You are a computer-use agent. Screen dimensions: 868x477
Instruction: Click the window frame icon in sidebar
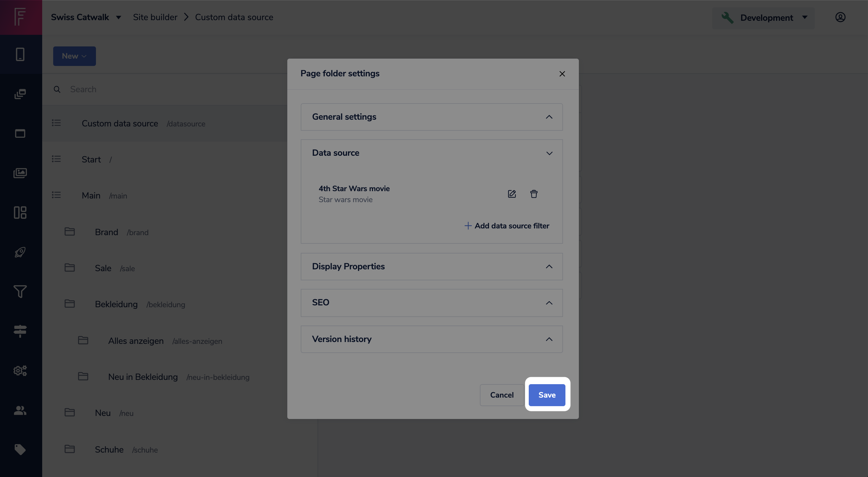tap(20, 134)
